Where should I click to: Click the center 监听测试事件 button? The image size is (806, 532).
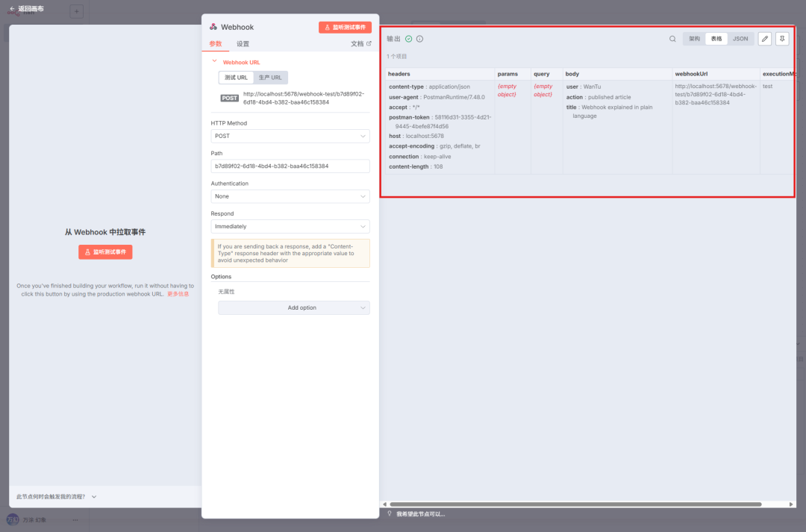tap(105, 252)
